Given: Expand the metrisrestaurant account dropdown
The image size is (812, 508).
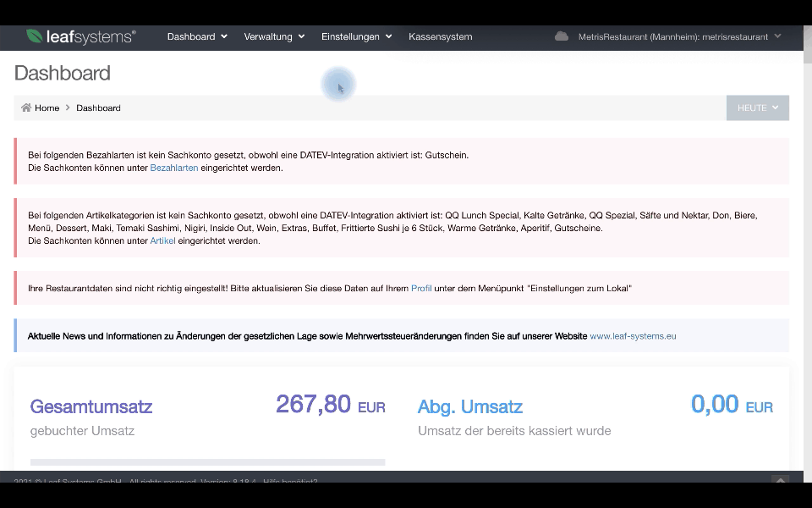Looking at the screenshot, I should click(x=677, y=36).
